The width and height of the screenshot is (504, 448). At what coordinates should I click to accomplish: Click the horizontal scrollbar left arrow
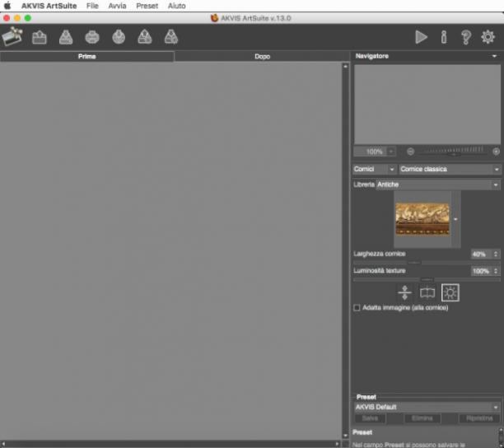(x=3, y=444)
